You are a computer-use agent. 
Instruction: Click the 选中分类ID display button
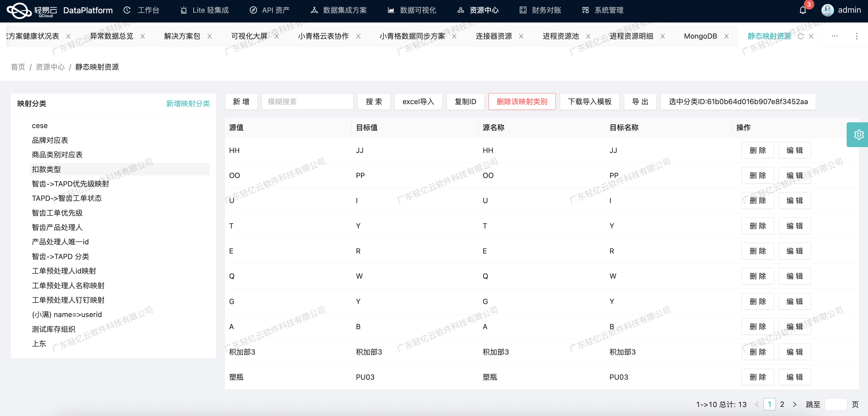738,102
